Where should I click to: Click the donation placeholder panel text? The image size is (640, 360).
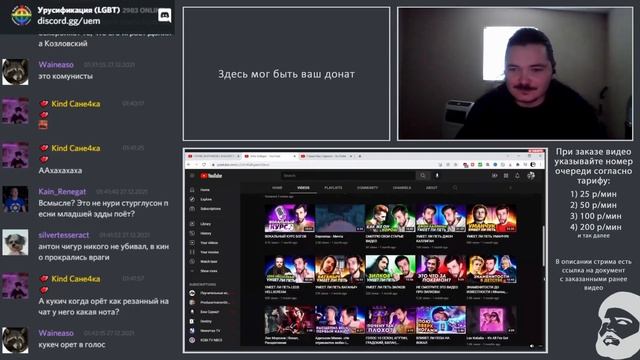pyautogui.click(x=286, y=74)
